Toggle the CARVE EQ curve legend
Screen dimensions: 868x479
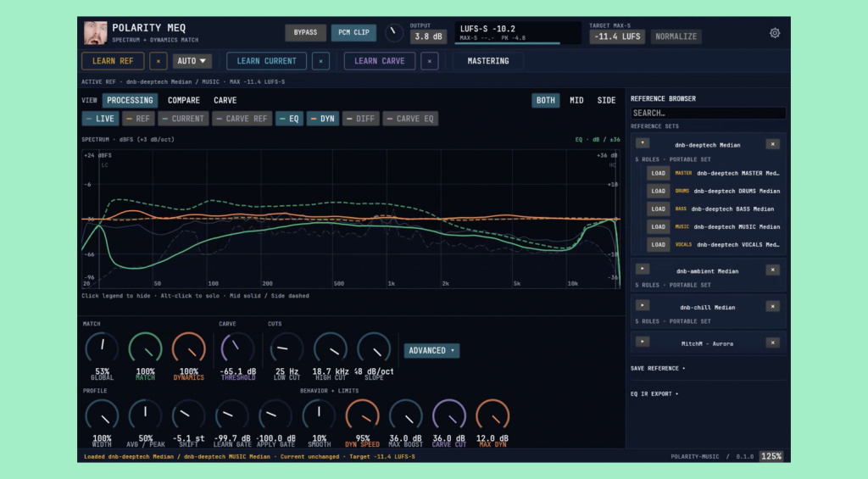coord(410,119)
